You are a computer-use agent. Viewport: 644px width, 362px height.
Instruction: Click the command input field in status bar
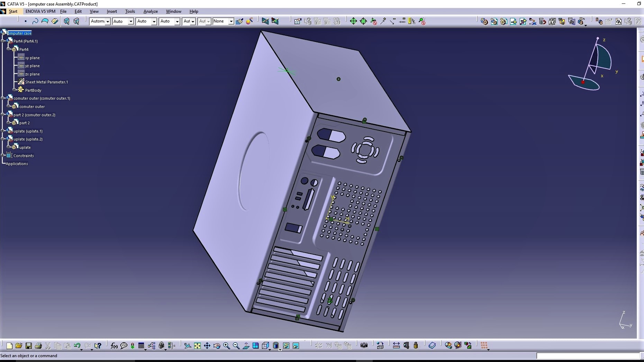coord(588,356)
